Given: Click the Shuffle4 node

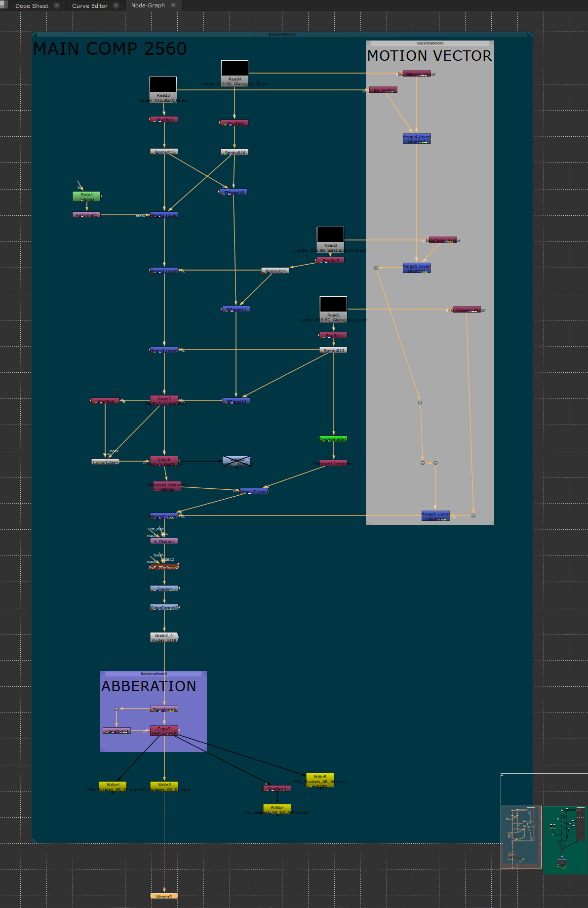Looking at the screenshot, I should [235, 123].
